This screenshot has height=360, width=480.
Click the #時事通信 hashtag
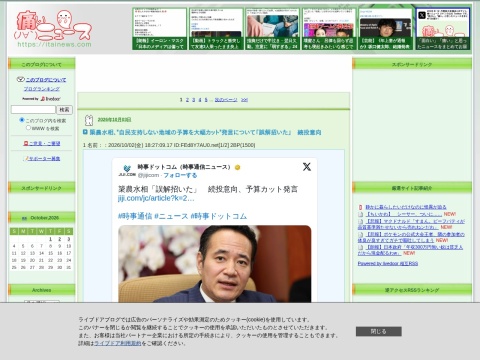point(135,216)
